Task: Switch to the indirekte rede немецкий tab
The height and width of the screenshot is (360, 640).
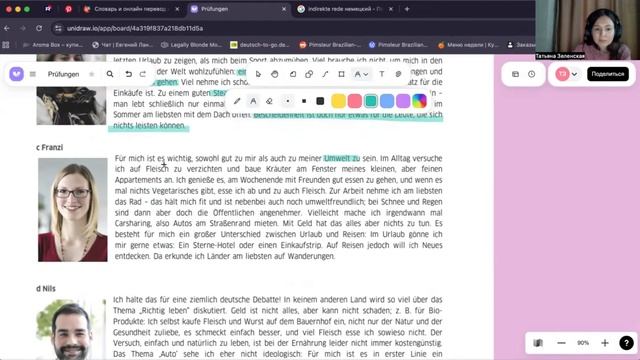Action: coord(345,9)
